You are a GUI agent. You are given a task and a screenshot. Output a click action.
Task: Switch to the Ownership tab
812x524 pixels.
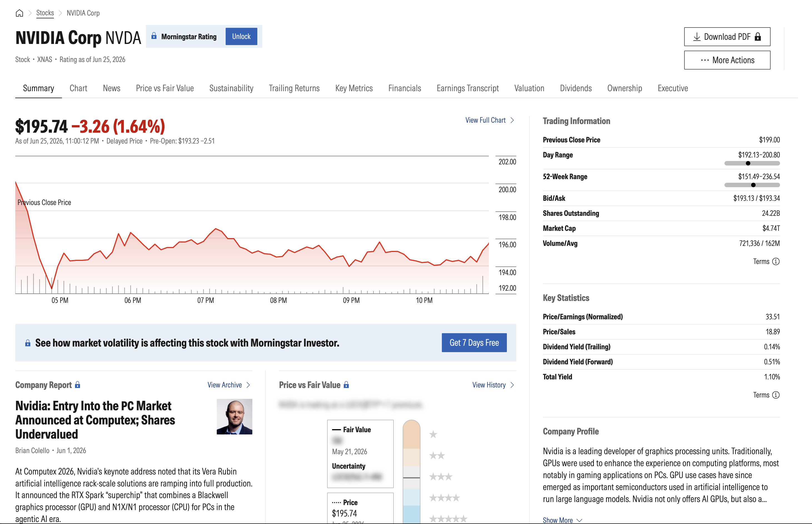point(624,88)
